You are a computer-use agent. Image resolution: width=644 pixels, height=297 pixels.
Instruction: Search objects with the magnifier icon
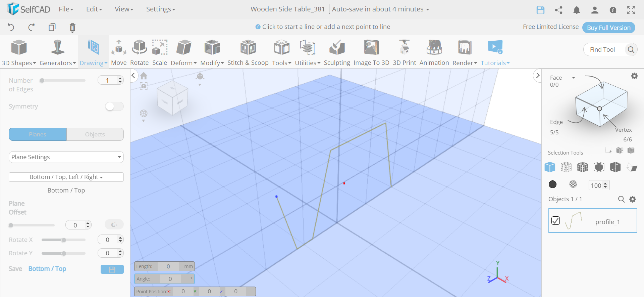click(x=621, y=199)
